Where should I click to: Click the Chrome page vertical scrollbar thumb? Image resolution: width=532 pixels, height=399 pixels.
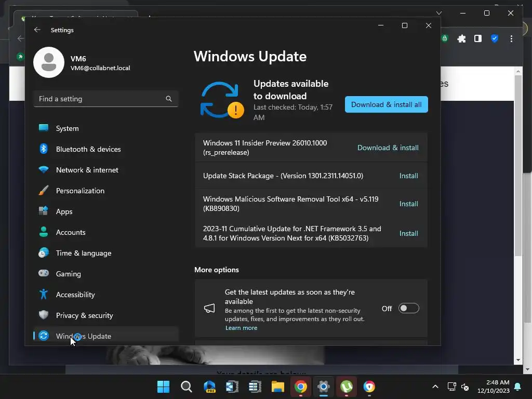tap(518, 166)
